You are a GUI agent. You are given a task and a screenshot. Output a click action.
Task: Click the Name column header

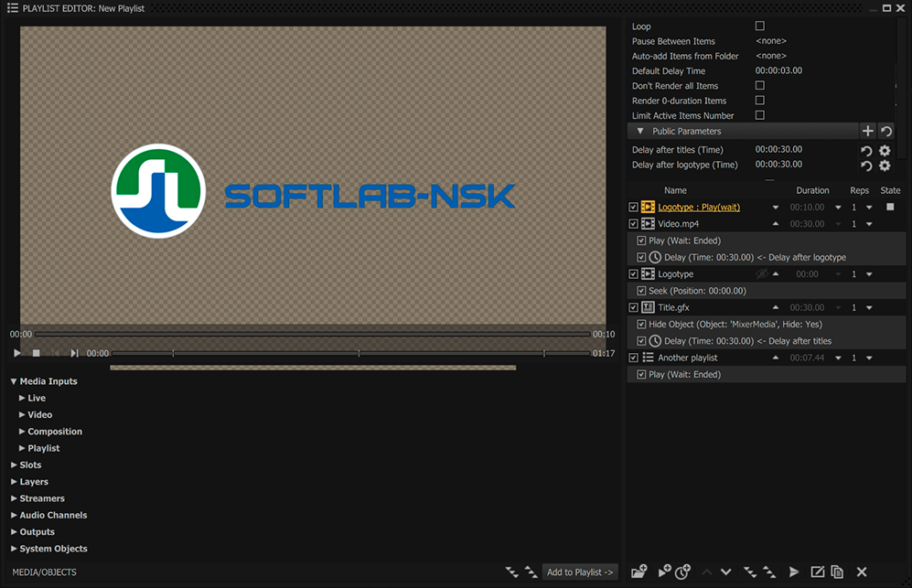tap(675, 190)
